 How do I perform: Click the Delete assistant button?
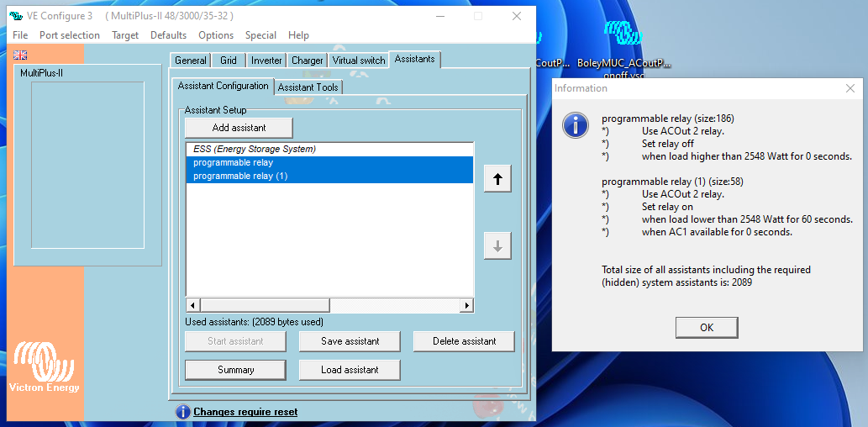464,341
